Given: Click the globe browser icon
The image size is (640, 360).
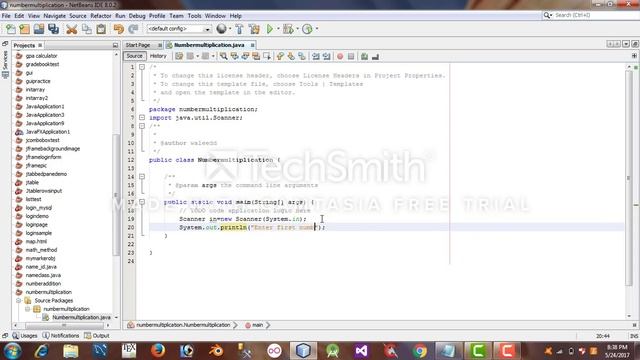Looking at the screenshot, I should 221,29.
